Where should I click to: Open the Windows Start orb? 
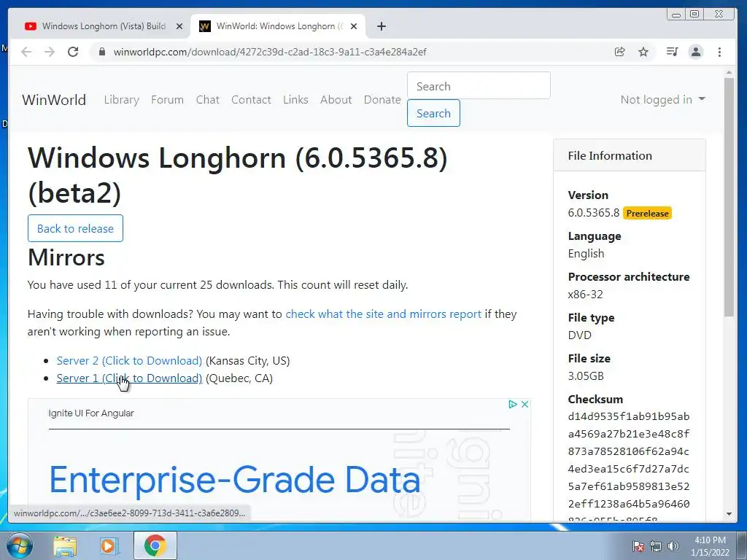20,545
